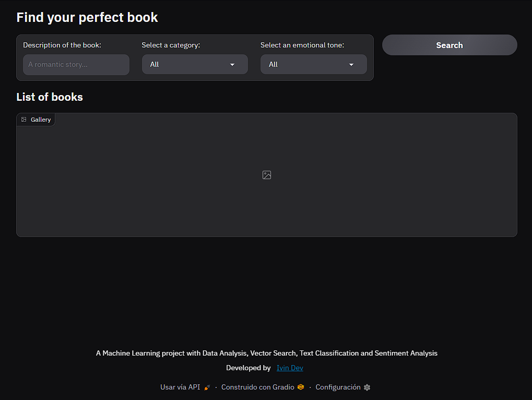Viewport: 532px width, 400px height.
Task: Click the 'Find your perfect book' heading
Action: pyautogui.click(x=87, y=17)
